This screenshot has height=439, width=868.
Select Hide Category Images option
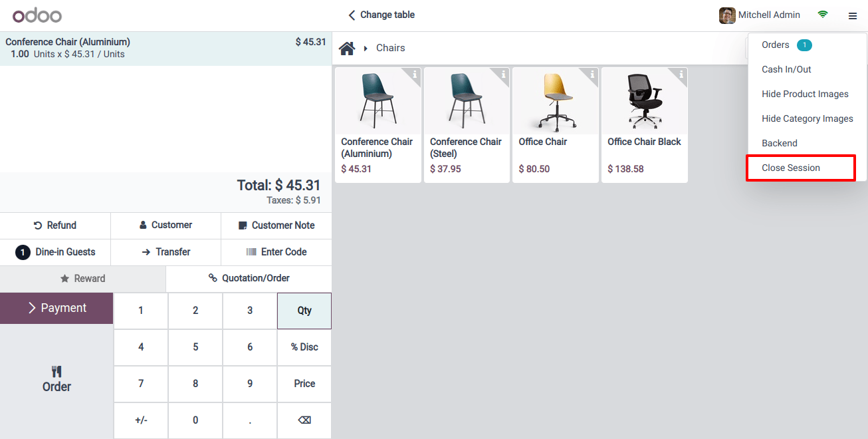coord(807,118)
